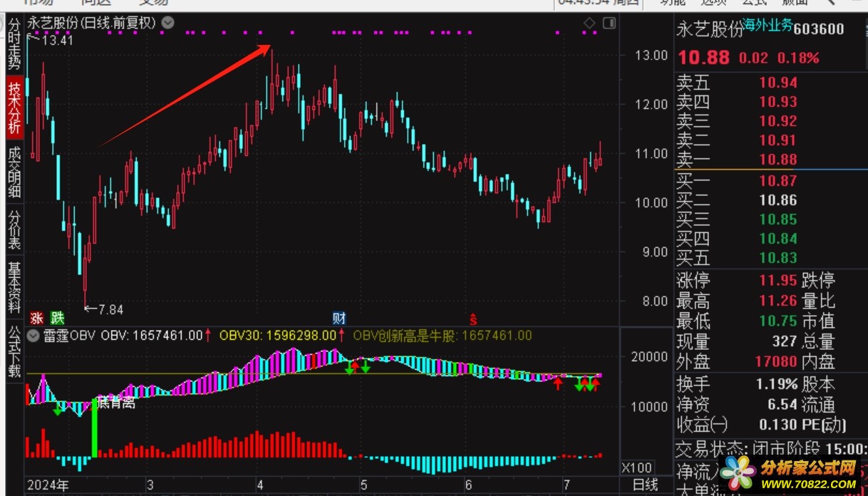Click month 5 on the date axis

coord(363,486)
